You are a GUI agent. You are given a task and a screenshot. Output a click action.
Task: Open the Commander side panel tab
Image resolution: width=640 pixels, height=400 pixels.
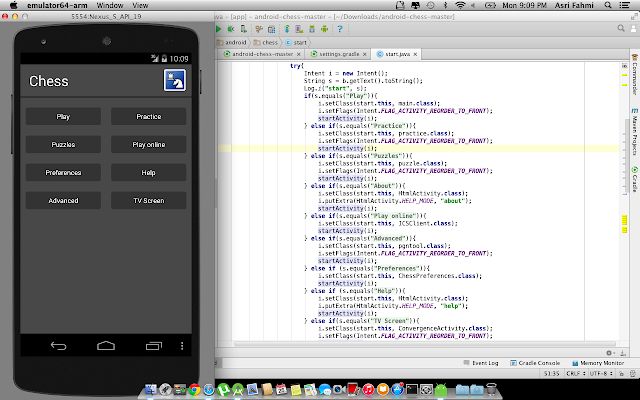(x=634, y=74)
